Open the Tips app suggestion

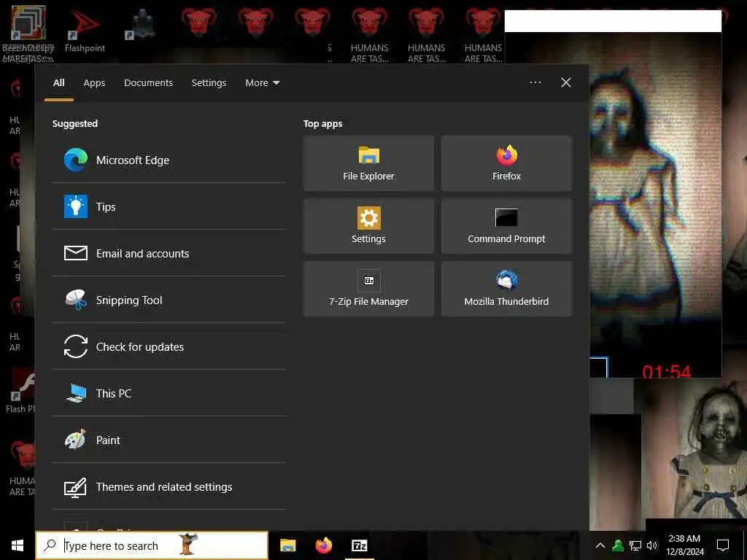[x=169, y=206]
